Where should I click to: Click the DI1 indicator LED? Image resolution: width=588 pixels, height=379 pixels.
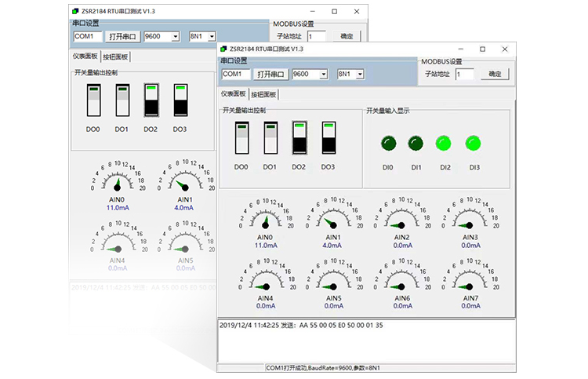coord(416,144)
